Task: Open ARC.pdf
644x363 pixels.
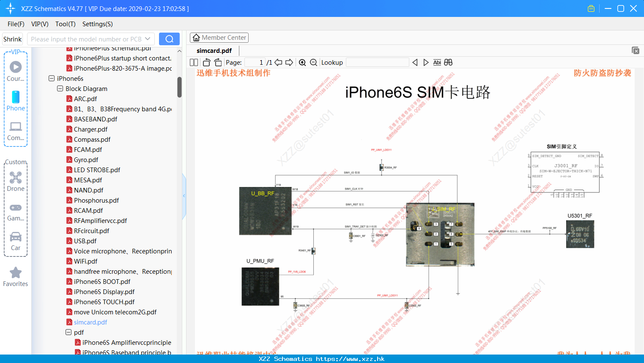Action: click(85, 99)
